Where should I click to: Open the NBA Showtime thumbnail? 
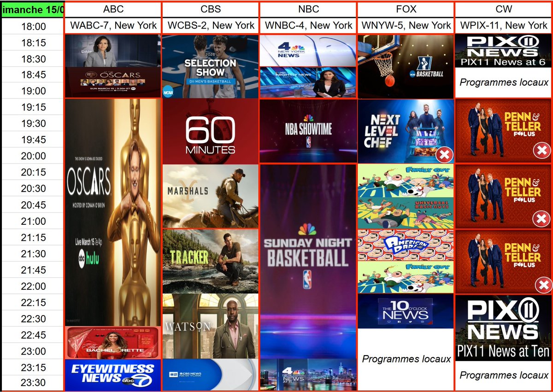(308, 131)
